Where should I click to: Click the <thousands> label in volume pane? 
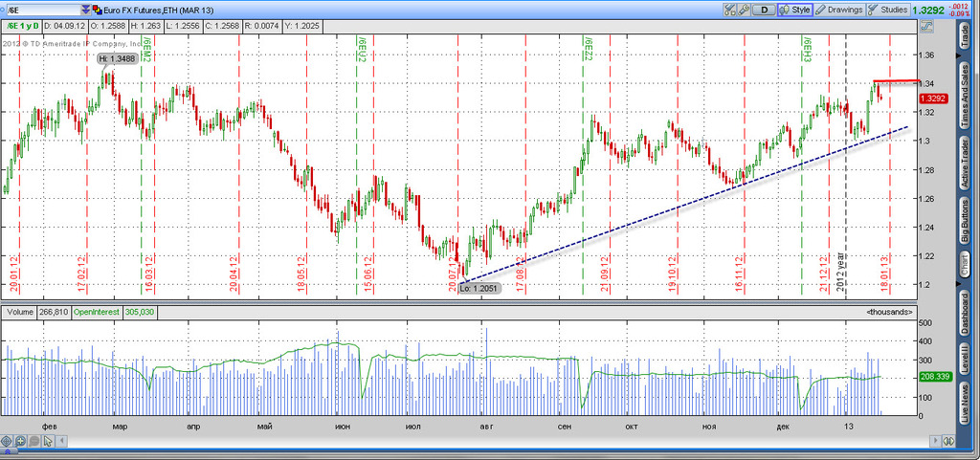coord(890,311)
